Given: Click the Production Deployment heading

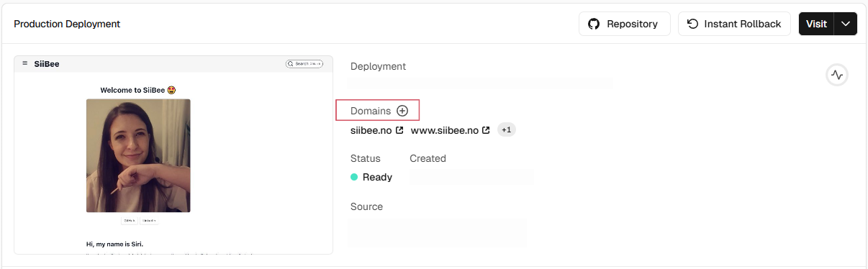Looking at the screenshot, I should click(67, 24).
